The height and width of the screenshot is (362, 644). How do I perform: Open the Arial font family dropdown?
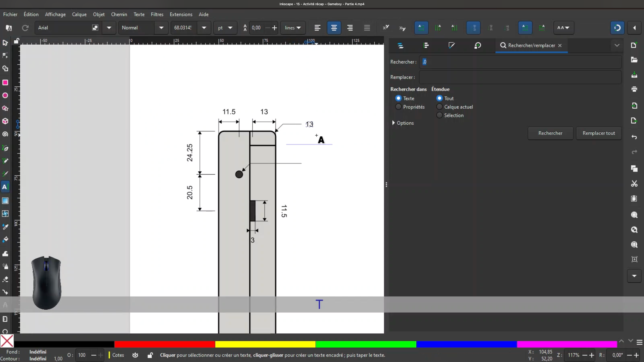tap(109, 28)
